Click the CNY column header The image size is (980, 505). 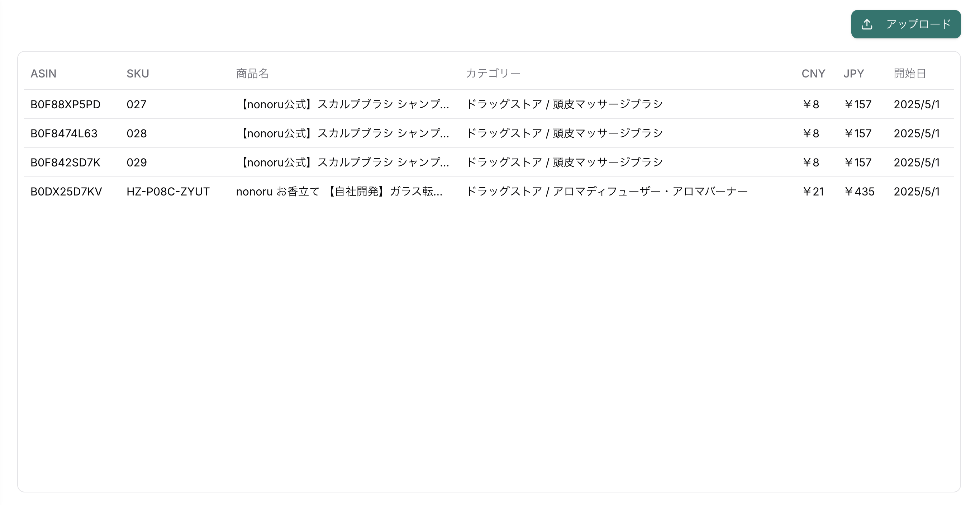[x=813, y=74]
